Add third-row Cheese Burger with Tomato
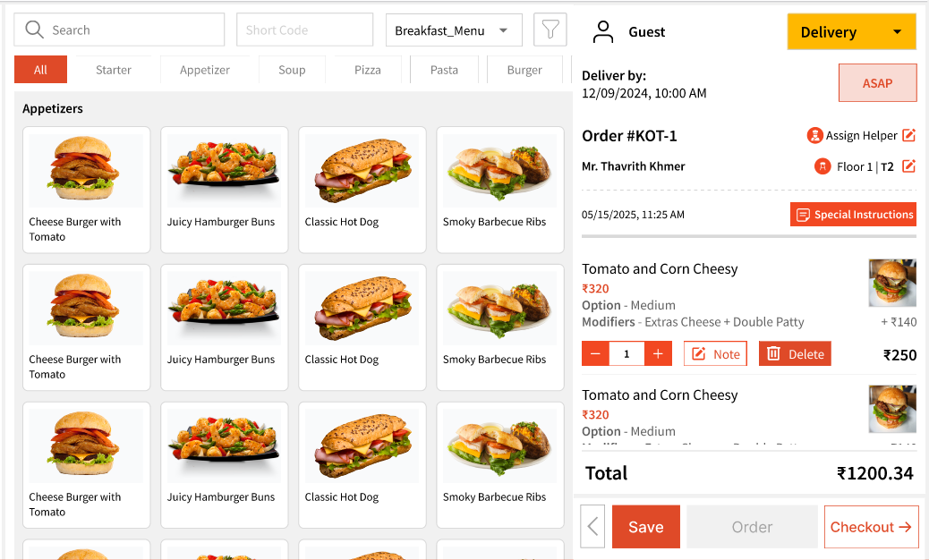This screenshot has height=560, width=929. [87, 464]
